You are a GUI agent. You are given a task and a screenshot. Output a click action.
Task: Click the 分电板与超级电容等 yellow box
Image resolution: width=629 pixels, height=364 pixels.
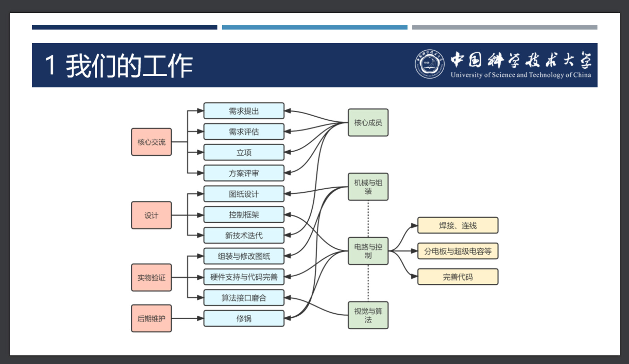(458, 251)
